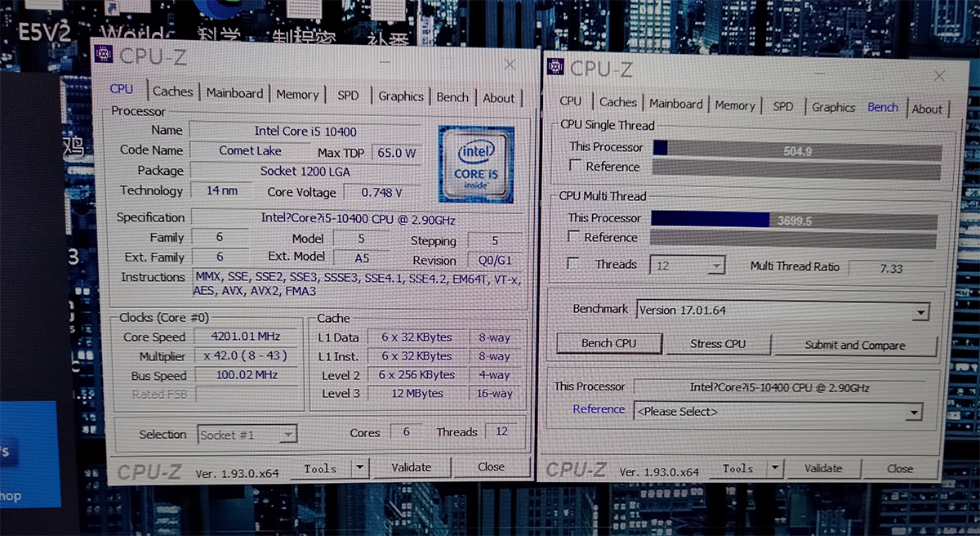Enable Reference checkbox under CPU Multi Thread

pyautogui.click(x=574, y=237)
